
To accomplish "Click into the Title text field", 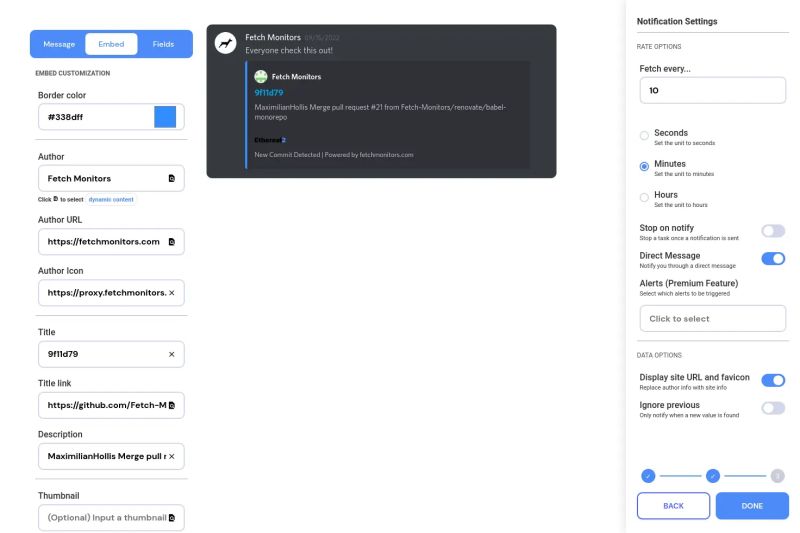I will coord(111,354).
